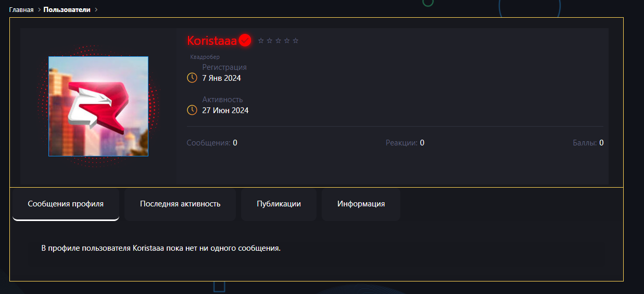Click the red verified checkmark badge

point(245,40)
